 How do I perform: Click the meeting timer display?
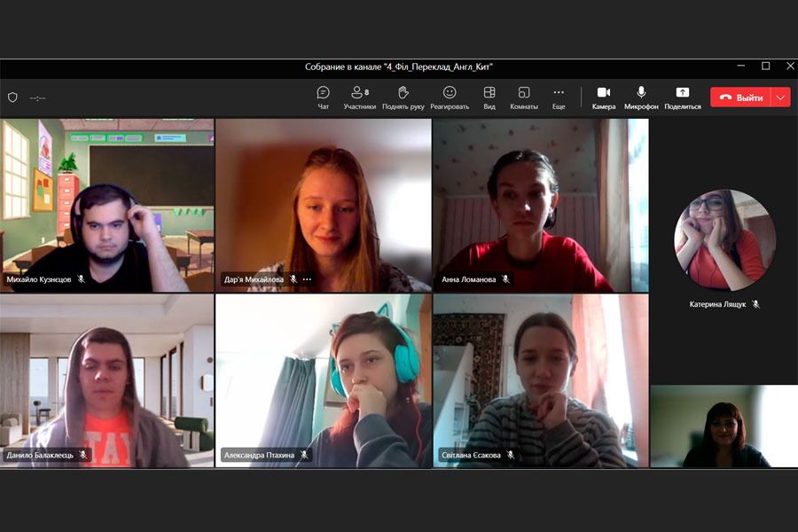37,98
